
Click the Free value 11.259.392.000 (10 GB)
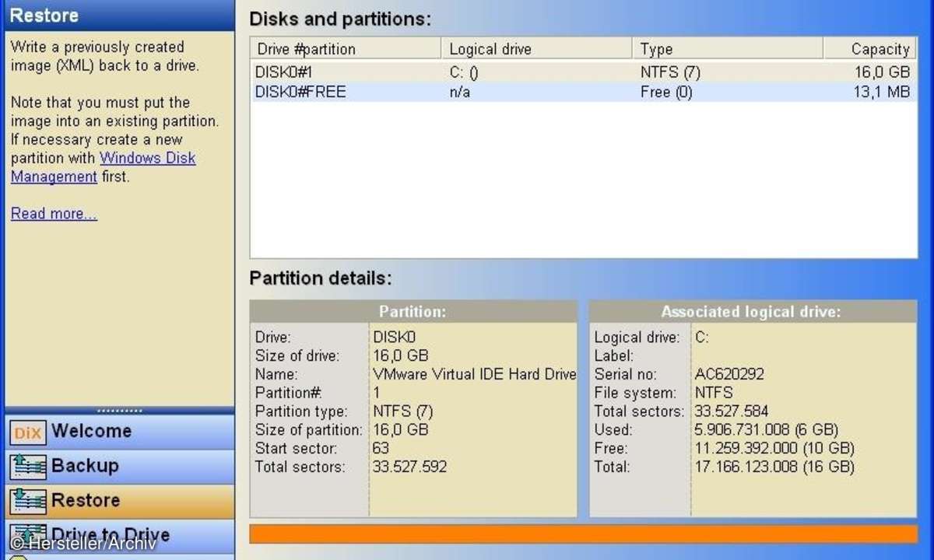click(774, 449)
